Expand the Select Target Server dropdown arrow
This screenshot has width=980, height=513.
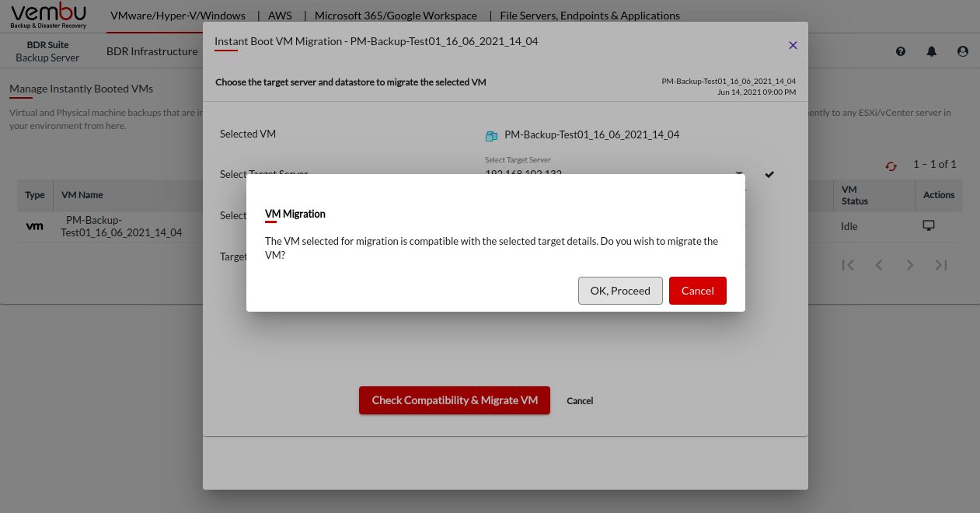[x=739, y=174]
